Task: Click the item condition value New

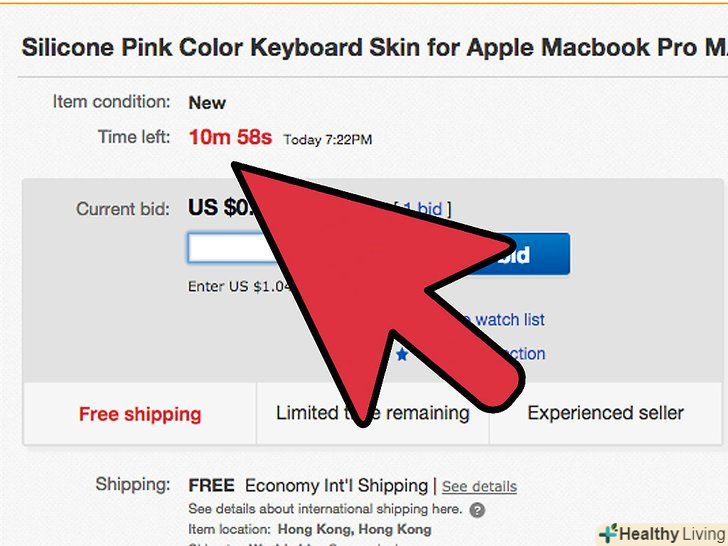Action: 207,102
